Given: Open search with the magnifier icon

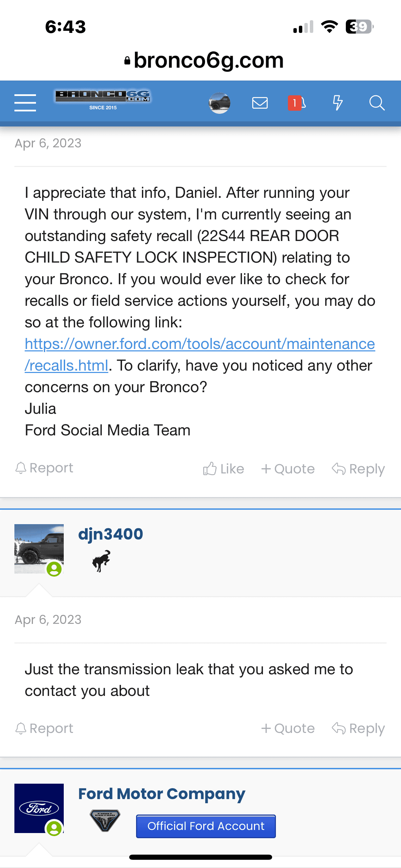Looking at the screenshot, I should point(377,103).
